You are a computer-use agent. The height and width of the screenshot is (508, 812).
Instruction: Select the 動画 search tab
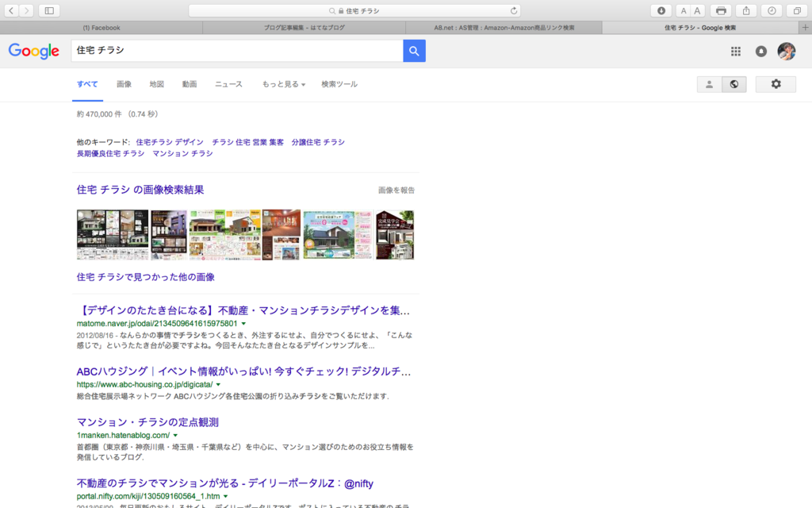[189, 84]
